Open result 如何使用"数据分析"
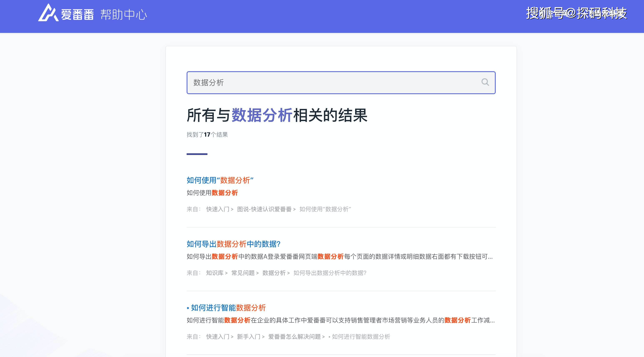644x357 pixels. click(220, 180)
